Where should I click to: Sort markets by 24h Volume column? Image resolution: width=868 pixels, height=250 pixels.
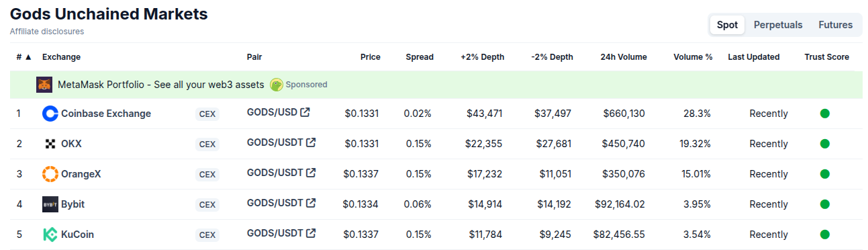[x=624, y=57]
